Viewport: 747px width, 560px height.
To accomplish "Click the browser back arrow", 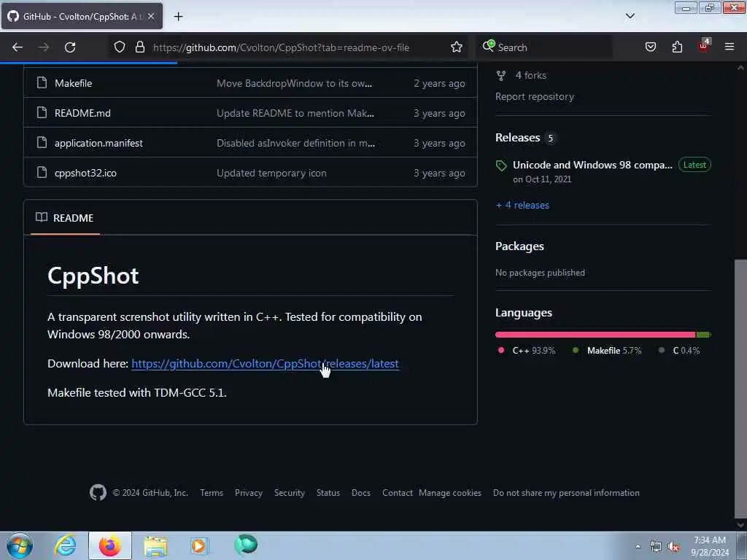I will pos(18,47).
